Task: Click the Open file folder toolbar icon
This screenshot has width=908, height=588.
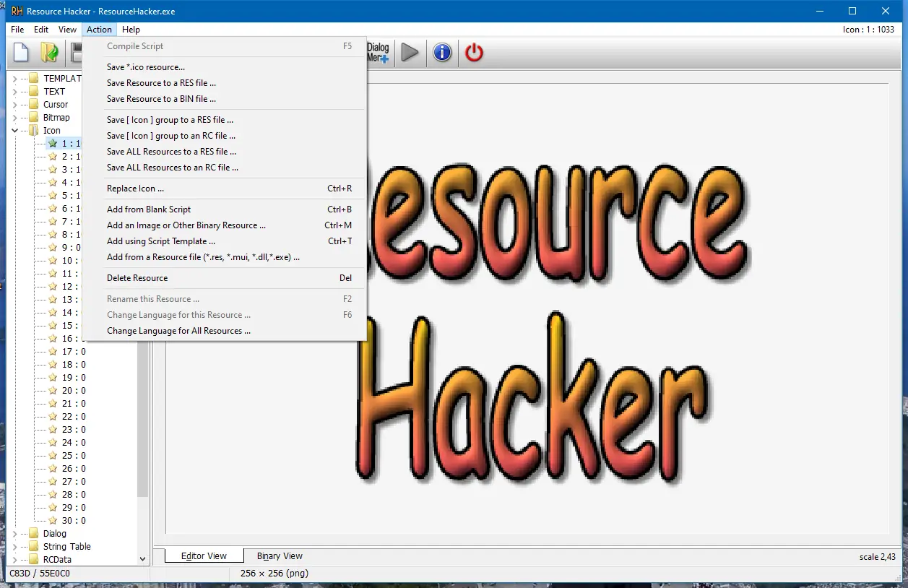Action: point(49,53)
